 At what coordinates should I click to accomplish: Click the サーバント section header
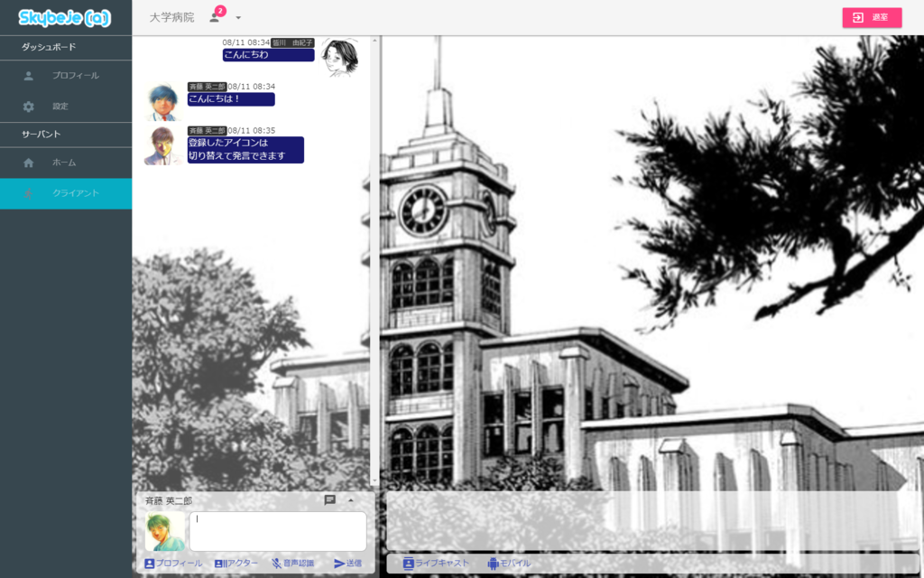tap(42, 135)
